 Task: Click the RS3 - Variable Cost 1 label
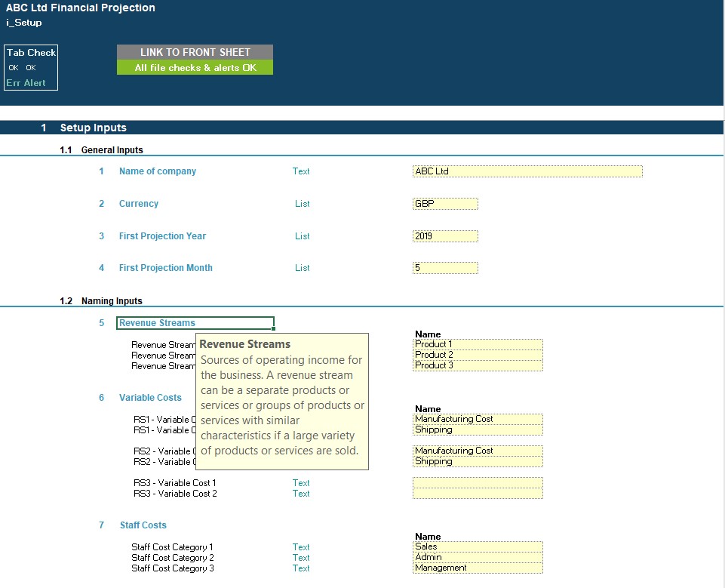point(175,482)
